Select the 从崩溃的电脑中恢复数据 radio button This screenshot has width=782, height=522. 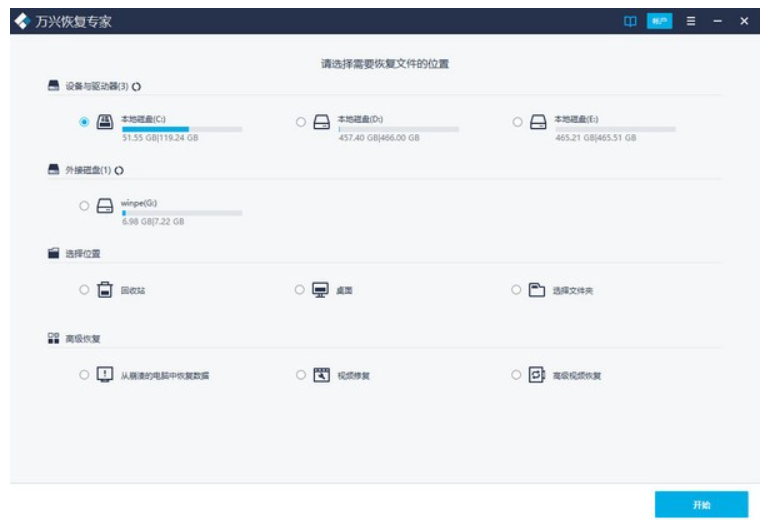tap(84, 374)
